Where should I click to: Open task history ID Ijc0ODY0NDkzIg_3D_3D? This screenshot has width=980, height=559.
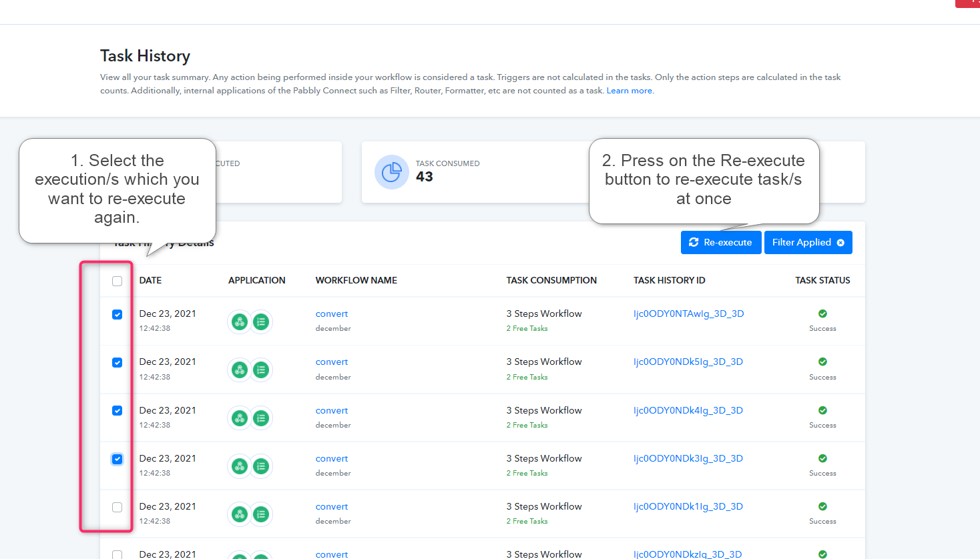pyautogui.click(x=688, y=554)
